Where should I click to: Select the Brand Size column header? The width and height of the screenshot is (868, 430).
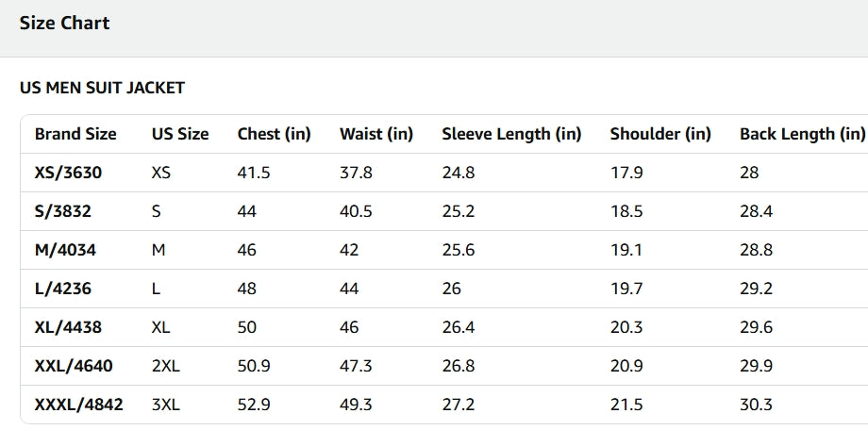[75, 134]
